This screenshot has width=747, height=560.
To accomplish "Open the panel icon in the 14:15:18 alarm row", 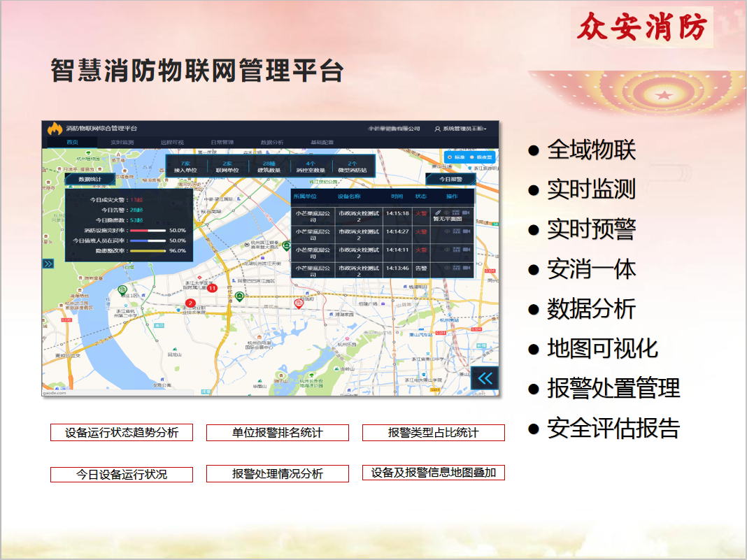I will click(457, 213).
